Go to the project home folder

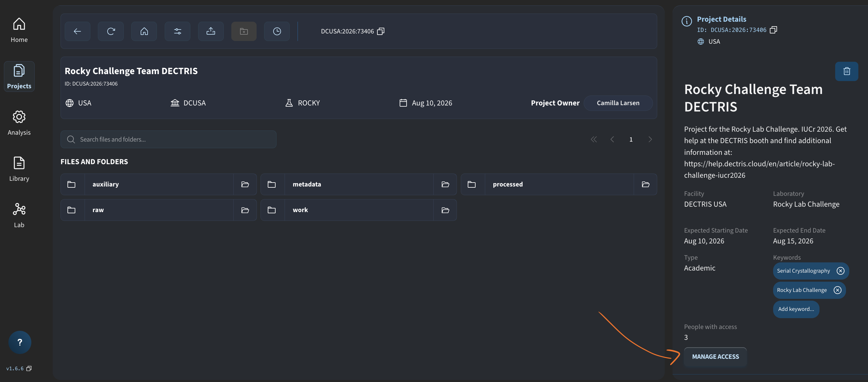coord(144,31)
